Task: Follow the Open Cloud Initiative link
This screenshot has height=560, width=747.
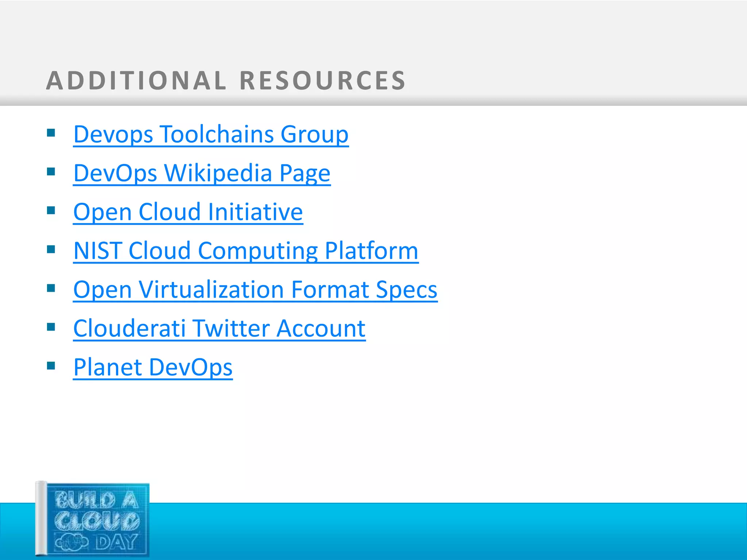Action: [188, 212]
